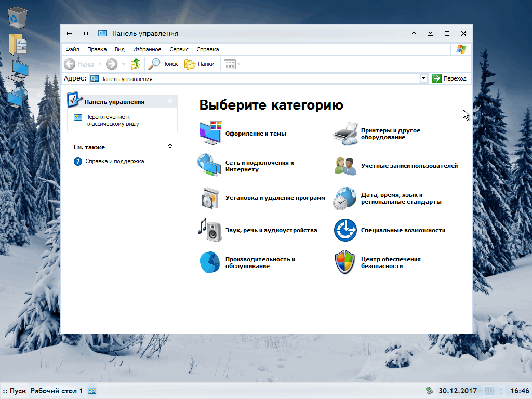532x399 pixels.
Task: Click the Windows flag logo in menu bar
Action: click(x=461, y=49)
